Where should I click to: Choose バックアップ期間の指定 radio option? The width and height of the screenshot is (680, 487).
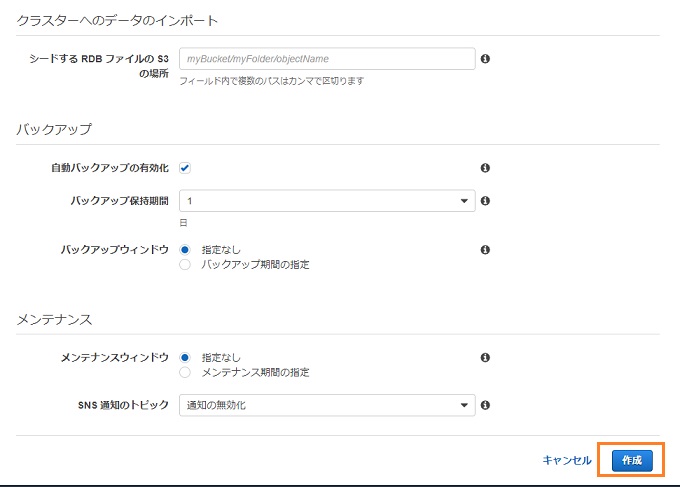pyautogui.click(x=185, y=265)
